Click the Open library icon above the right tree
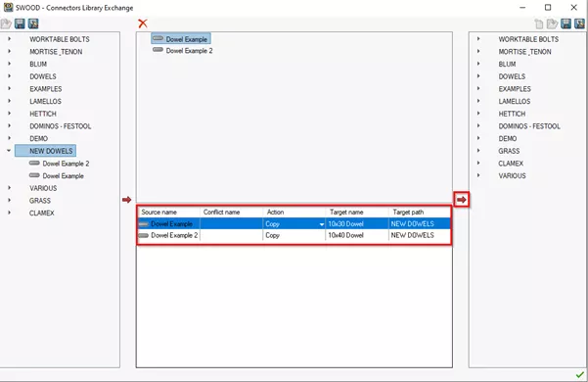The image size is (588, 382). 553,24
